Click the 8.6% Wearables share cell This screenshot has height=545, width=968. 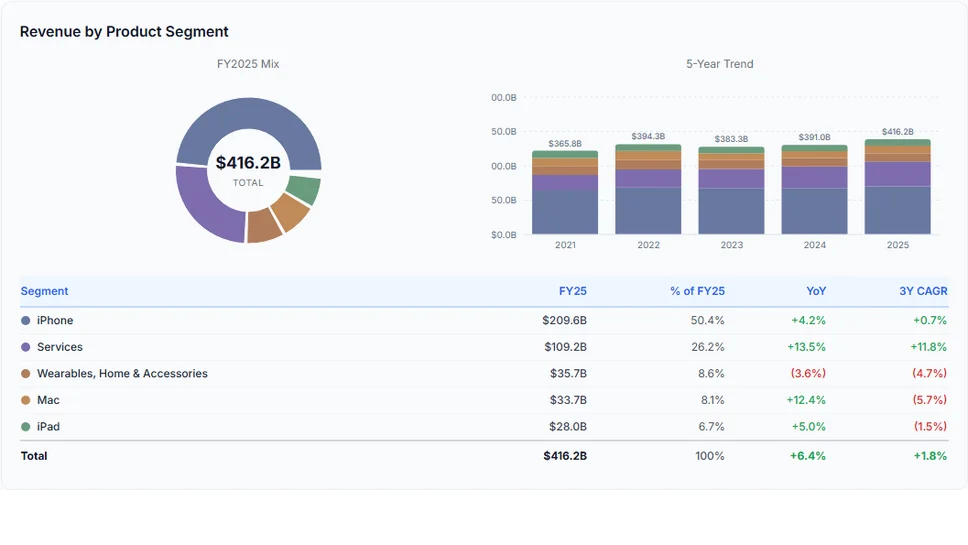coord(711,373)
